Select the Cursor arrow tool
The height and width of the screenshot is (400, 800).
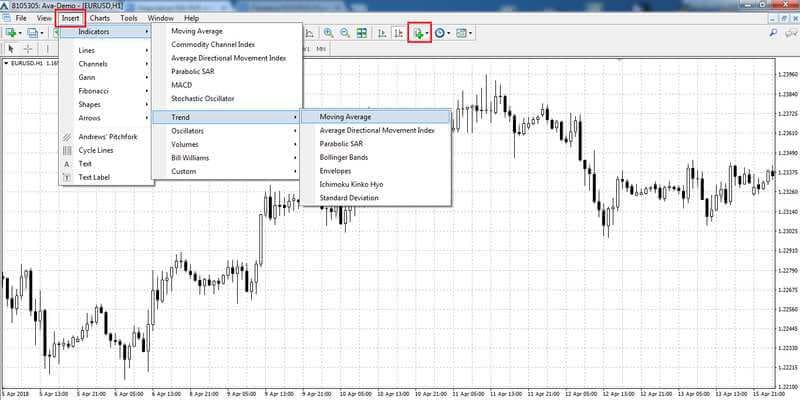click(12, 49)
